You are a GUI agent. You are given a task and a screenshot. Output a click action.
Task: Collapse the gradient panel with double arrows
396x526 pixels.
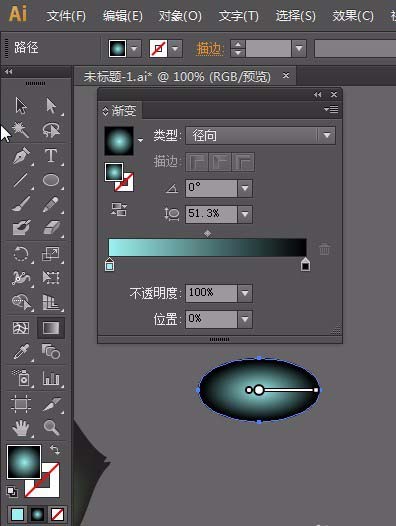pyautogui.click(x=317, y=95)
